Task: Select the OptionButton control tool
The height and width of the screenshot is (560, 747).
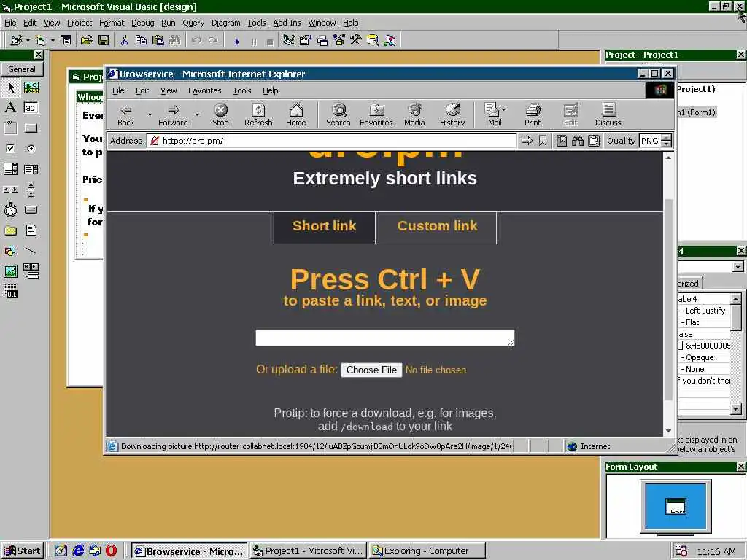Action: tap(31, 149)
